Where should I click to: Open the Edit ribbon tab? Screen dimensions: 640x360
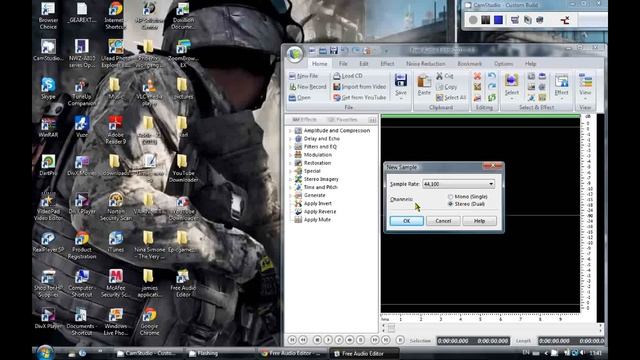364,64
